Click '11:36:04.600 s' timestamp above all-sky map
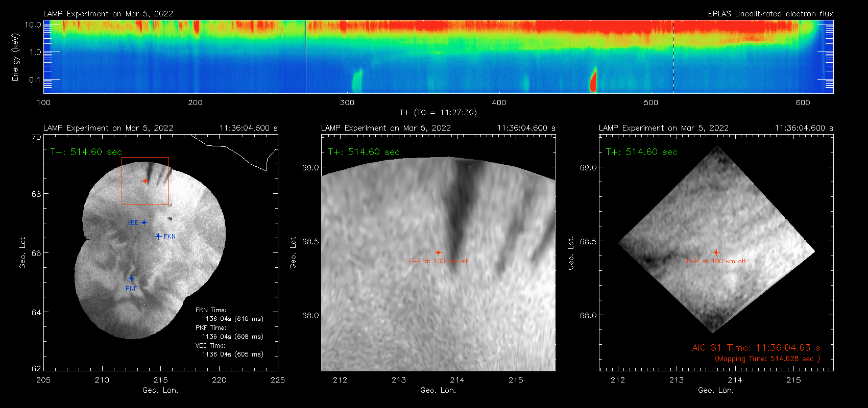 [249, 128]
